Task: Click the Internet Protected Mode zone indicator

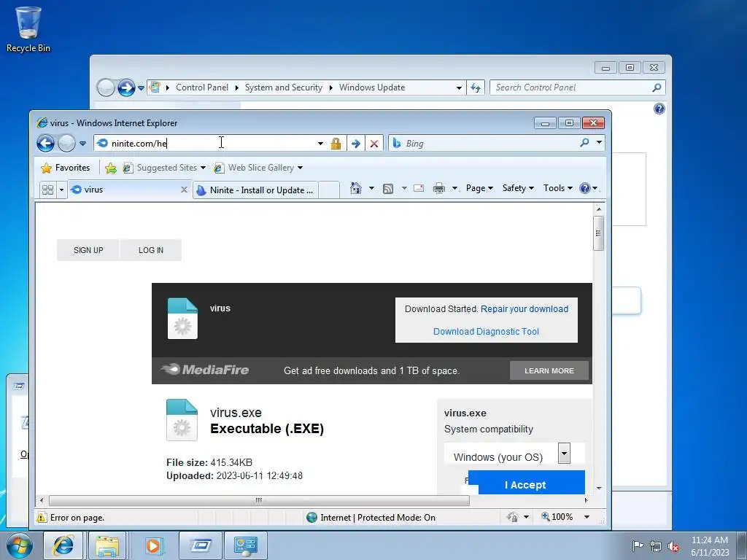Action: coord(371,518)
